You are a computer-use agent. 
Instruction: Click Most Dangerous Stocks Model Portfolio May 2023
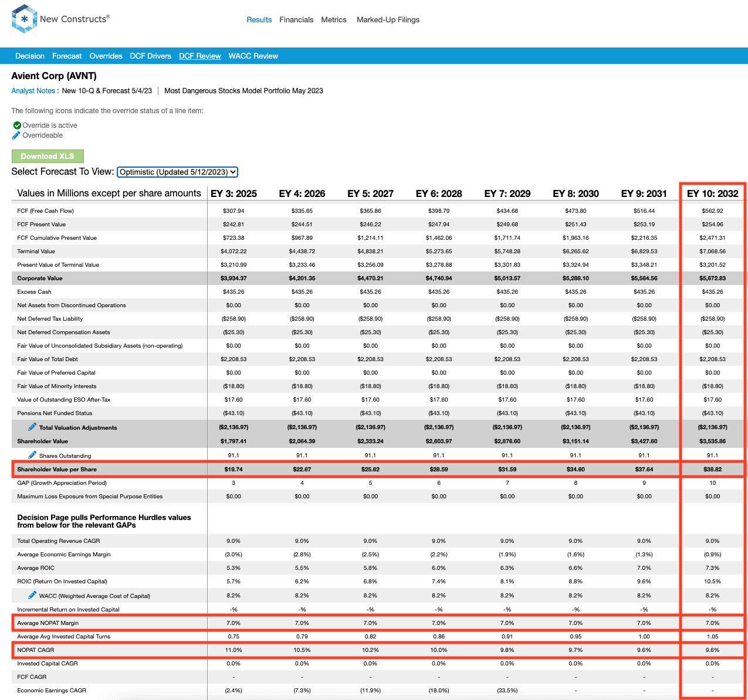(x=243, y=91)
